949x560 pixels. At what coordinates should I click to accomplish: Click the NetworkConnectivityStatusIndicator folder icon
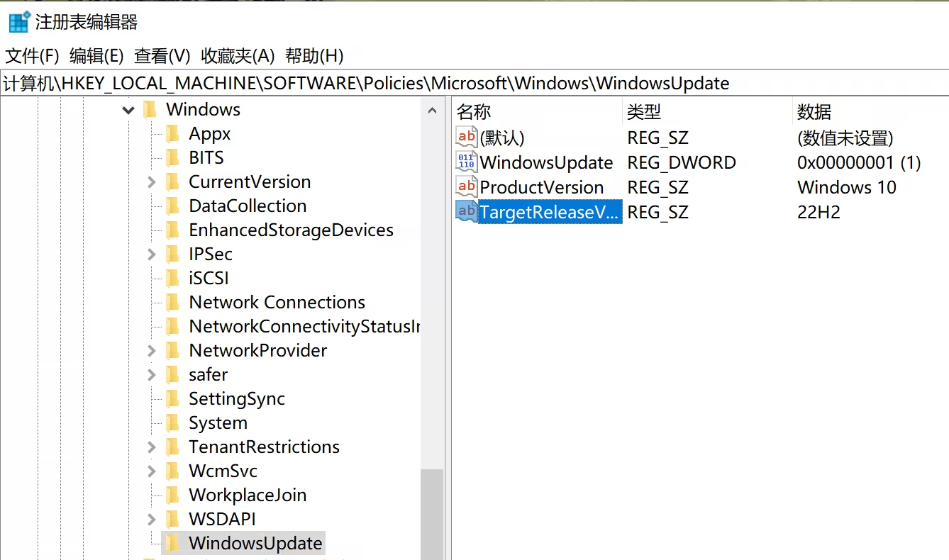click(172, 326)
